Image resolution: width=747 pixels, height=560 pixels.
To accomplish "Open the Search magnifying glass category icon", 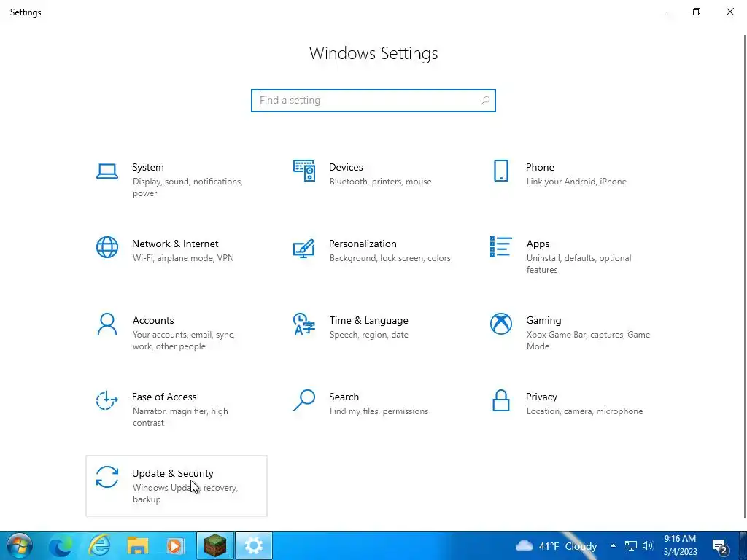I will (304, 400).
